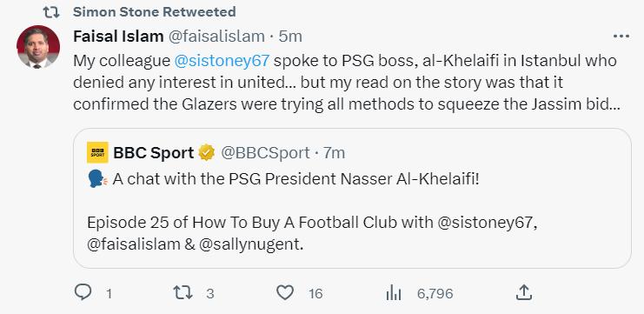This screenshot has width=644, height=314.
Task: Click the 7m quoted tweet timestamp
Action: click(x=334, y=153)
